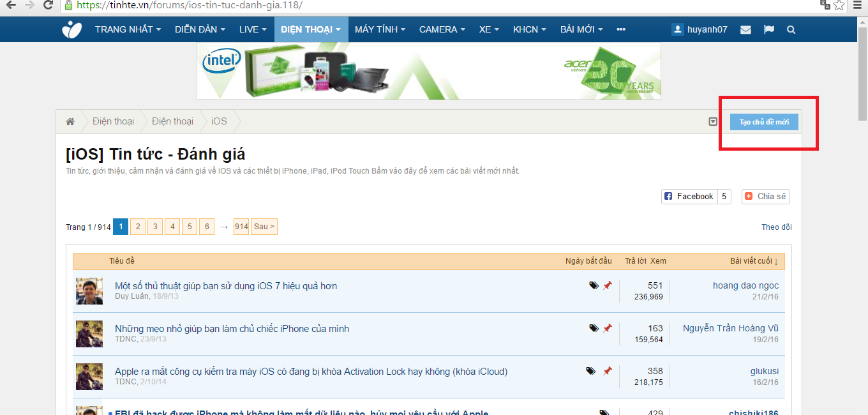Image resolution: width=868 pixels, height=415 pixels.
Task: Click the iOS breadcrumb link
Action: (x=219, y=121)
